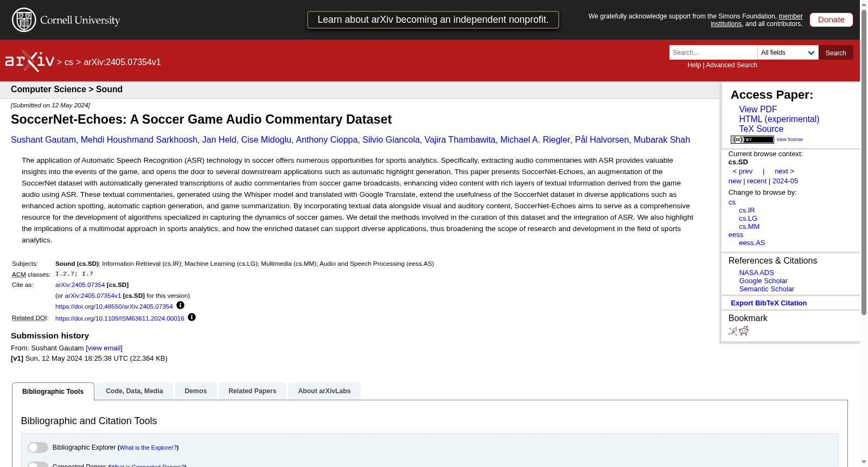868x467 pixels.
Task: Click view email link
Action: (104, 348)
